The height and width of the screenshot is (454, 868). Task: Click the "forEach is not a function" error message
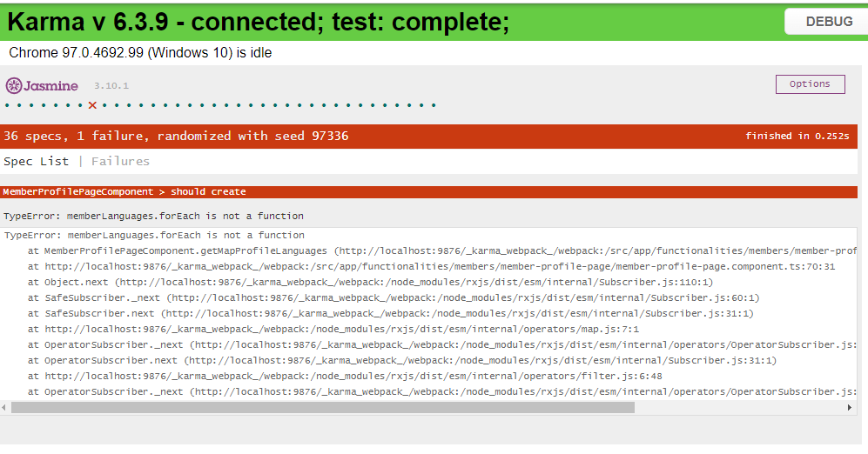tap(153, 216)
